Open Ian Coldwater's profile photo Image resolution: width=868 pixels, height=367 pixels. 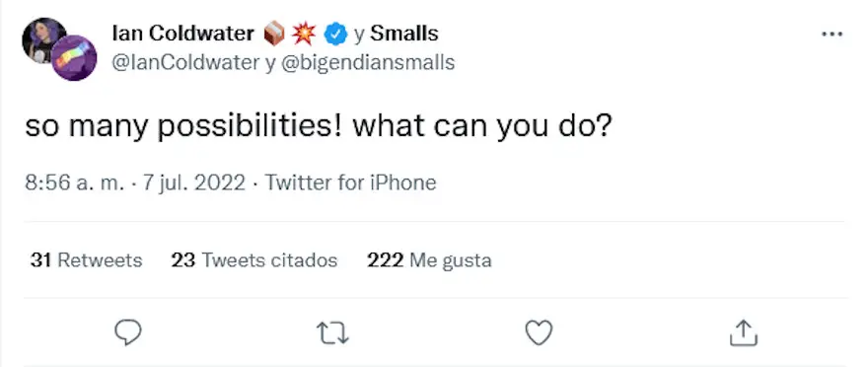click(41, 39)
